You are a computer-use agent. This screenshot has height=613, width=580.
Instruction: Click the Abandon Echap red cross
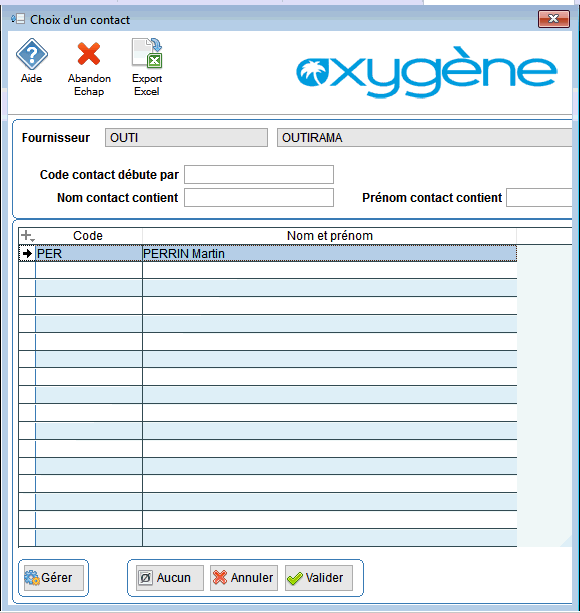[89, 54]
